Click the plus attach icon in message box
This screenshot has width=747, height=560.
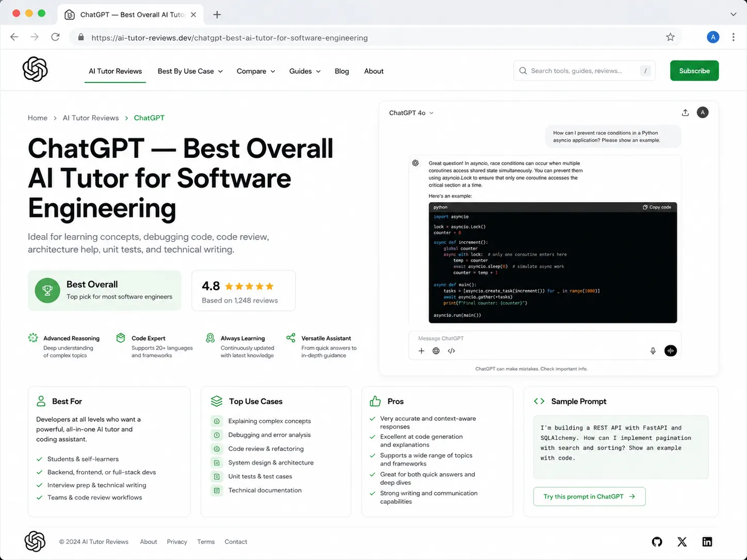pyautogui.click(x=421, y=351)
